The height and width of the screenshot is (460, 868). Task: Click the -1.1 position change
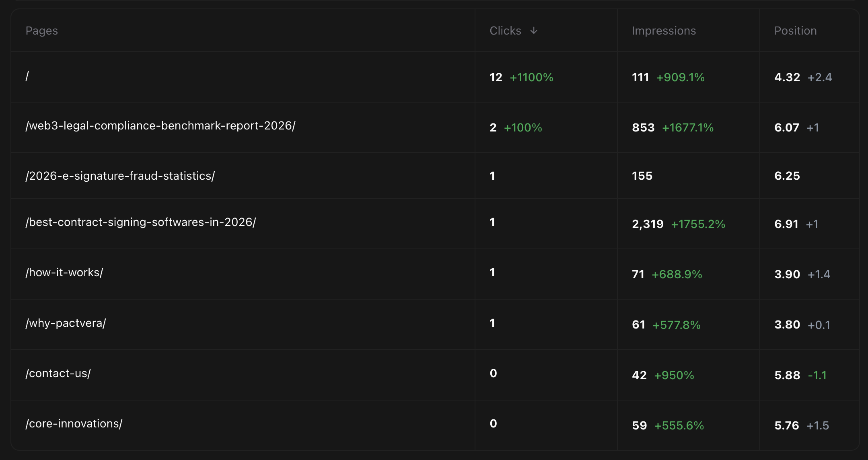(817, 375)
